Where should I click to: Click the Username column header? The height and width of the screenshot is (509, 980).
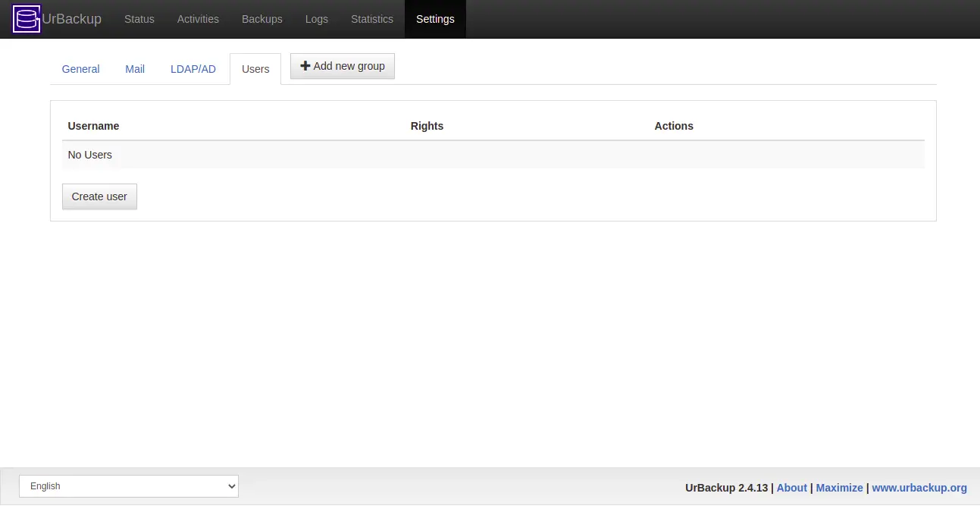pyautogui.click(x=93, y=126)
